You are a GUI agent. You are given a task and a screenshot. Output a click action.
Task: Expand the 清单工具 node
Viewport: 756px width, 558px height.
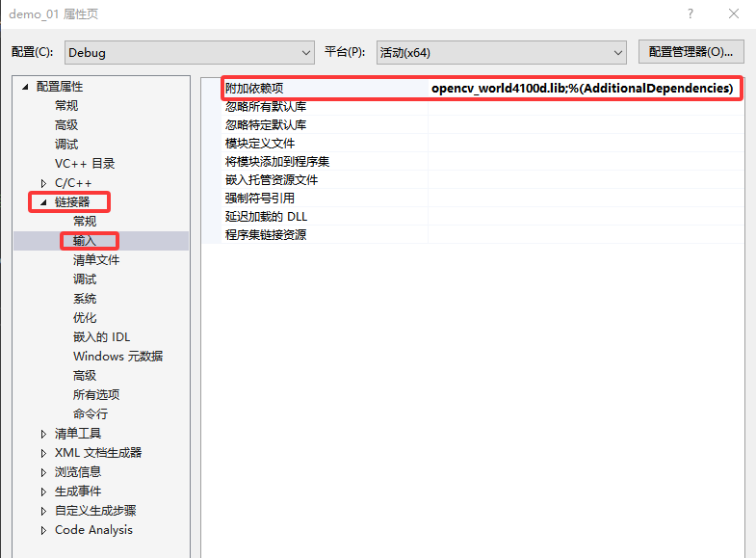click(43, 434)
